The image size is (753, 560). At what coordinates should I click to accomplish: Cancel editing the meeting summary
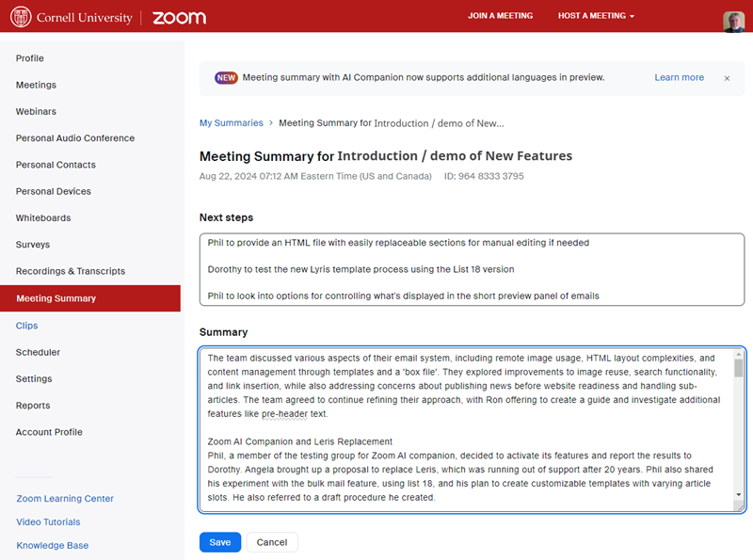[x=272, y=542]
